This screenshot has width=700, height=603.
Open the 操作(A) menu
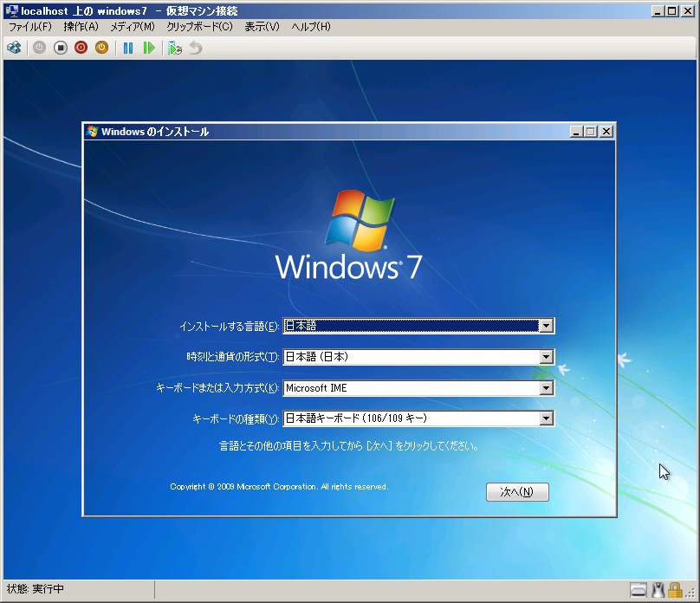(x=81, y=27)
